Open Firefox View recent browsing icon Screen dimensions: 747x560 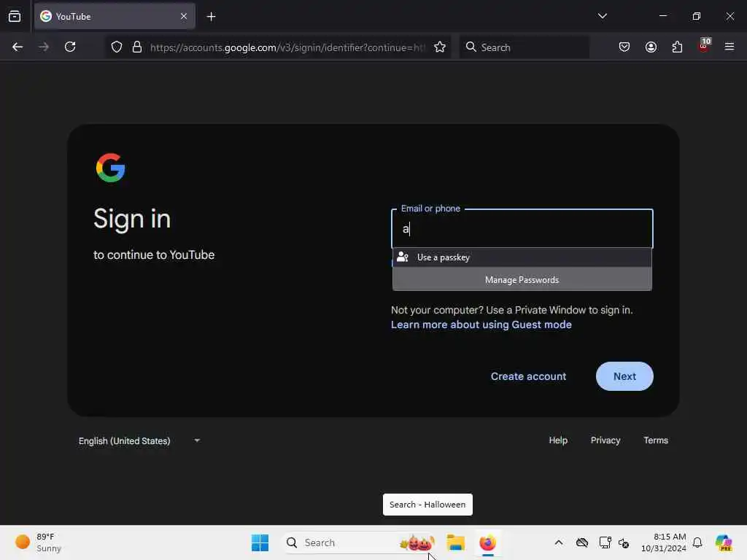click(15, 17)
